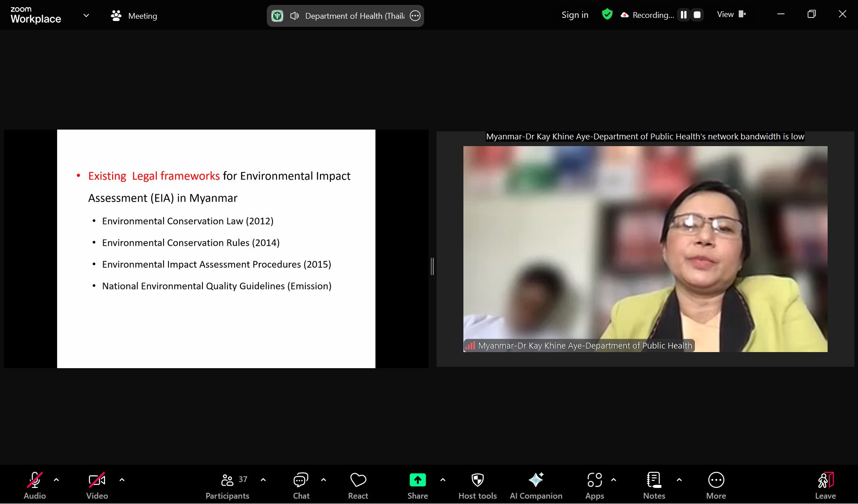Open the View layout menu
858x504 pixels.
click(x=731, y=14)
